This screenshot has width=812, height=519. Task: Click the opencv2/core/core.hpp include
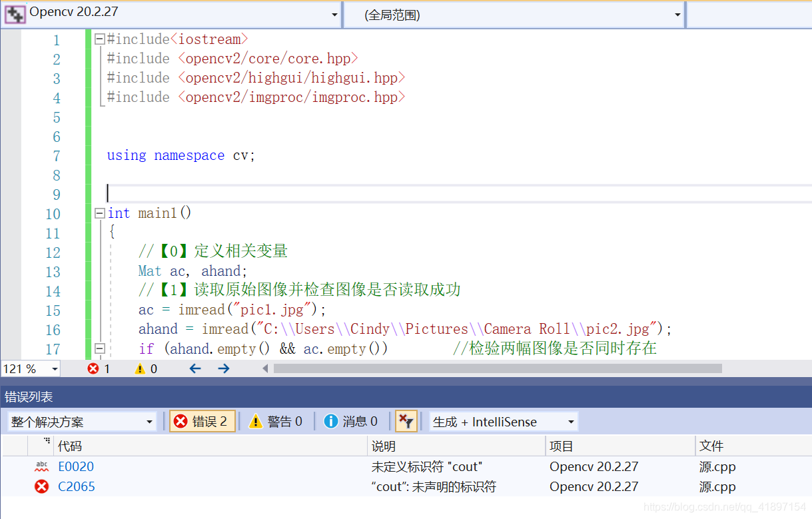268,59
